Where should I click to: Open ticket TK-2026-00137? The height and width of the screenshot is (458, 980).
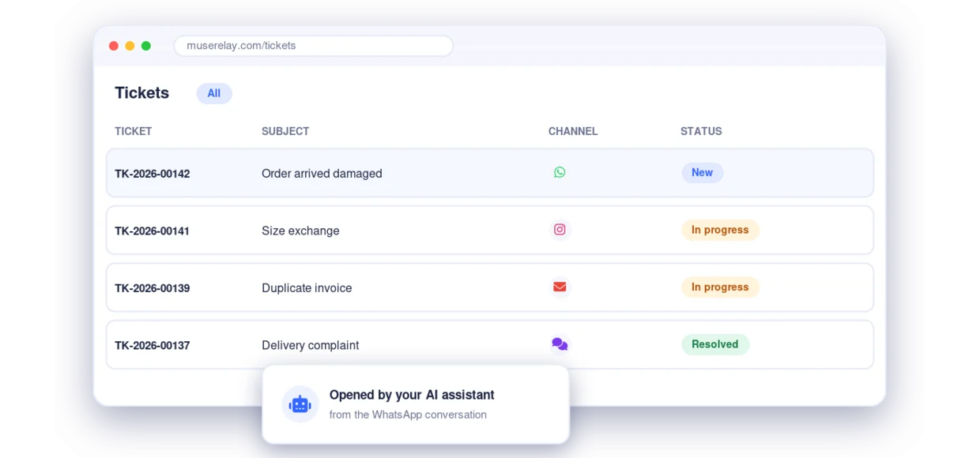click(x=490, y=344)
